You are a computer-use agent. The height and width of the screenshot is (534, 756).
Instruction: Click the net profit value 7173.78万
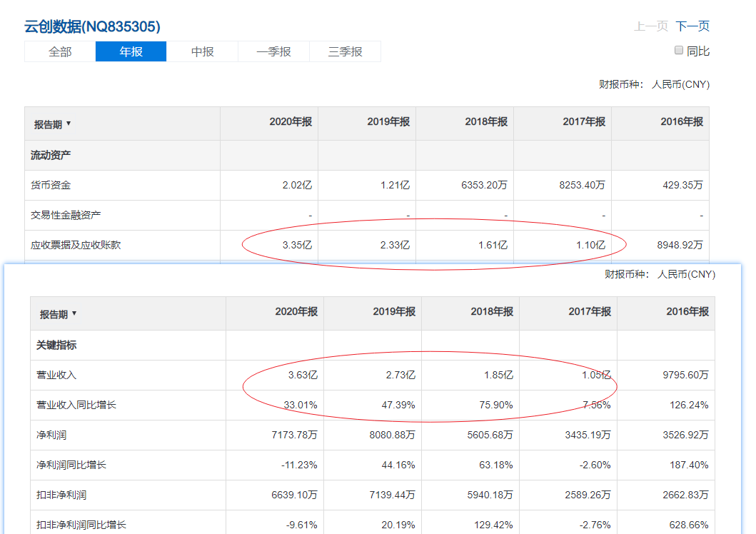click(x=295, y=435)
